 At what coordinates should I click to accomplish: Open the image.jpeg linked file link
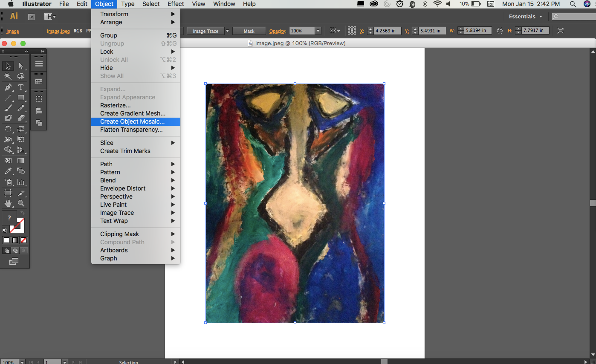(x=58, y=31)
